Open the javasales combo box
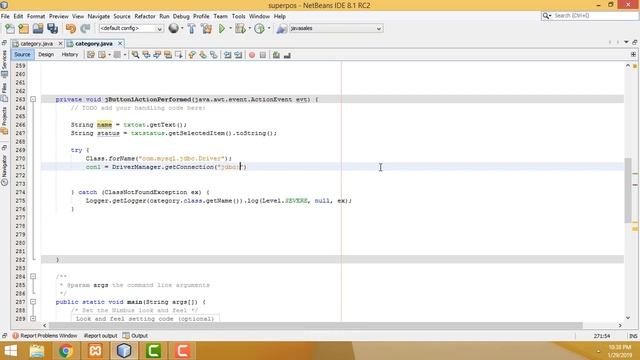Viewport: 640px width, 360px height. [x=336, y=29]
